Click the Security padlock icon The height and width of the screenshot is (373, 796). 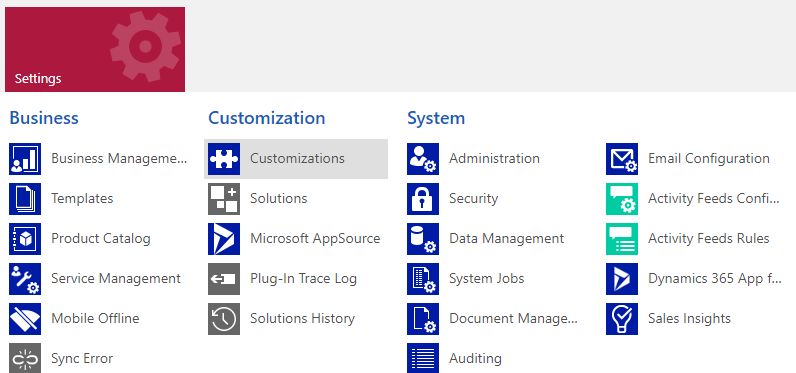[x=423, y=199]
